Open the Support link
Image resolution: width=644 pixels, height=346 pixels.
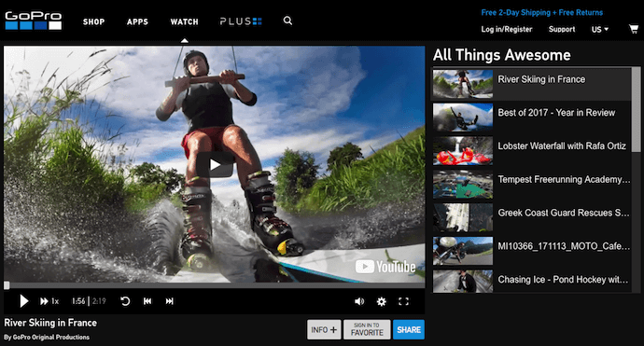tap(562, 29)
